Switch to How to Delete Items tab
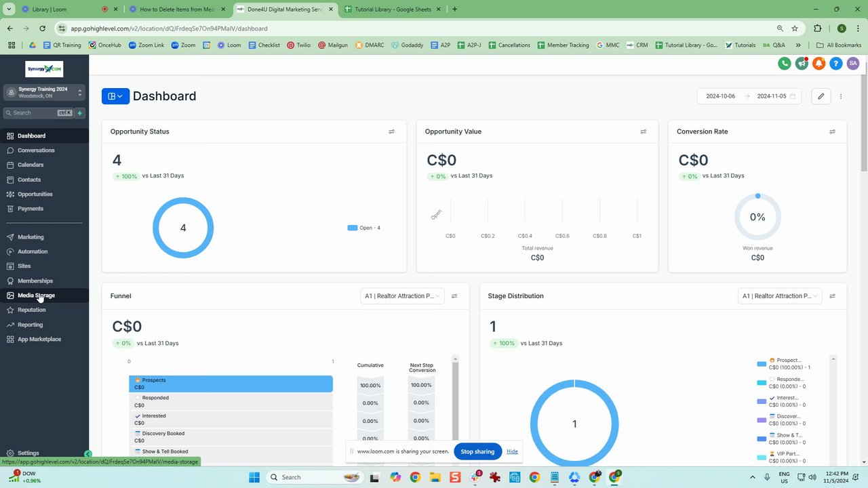 [178, 9]
